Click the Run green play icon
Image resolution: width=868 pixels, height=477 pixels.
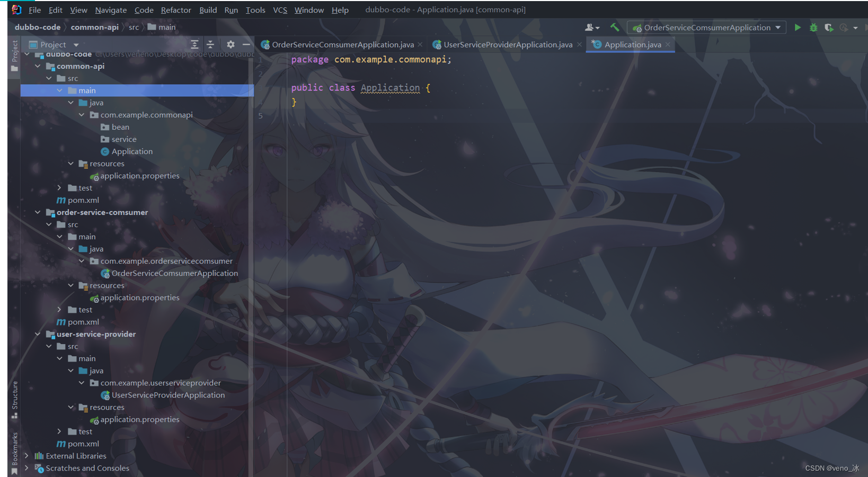coord(798,28)
